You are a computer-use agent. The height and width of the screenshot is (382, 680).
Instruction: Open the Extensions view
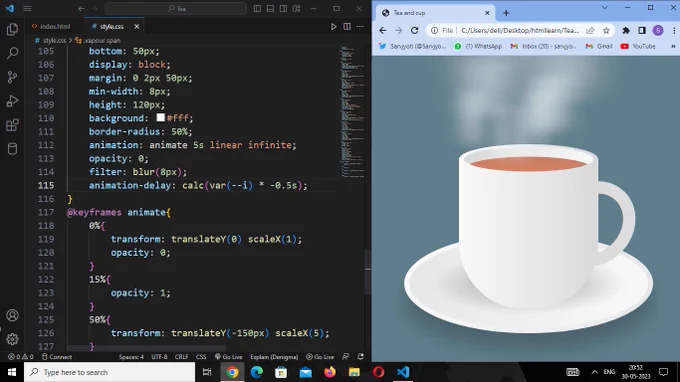coord(12,125)
